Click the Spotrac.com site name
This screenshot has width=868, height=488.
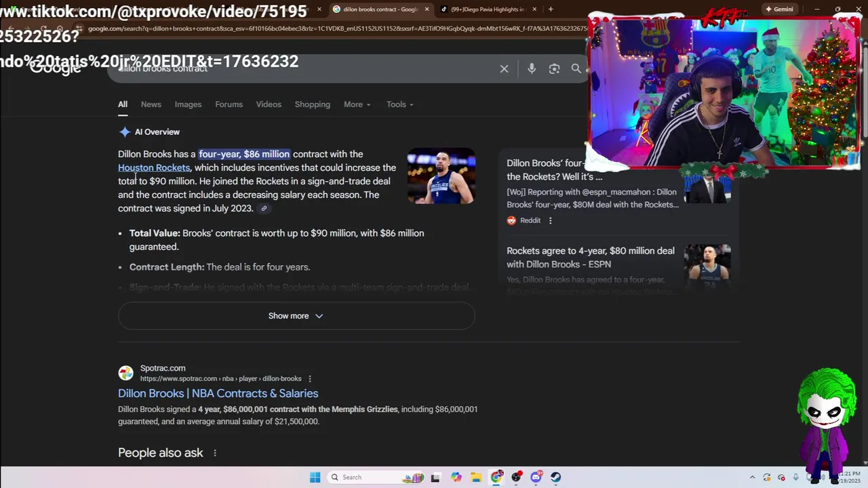point(163,368)
